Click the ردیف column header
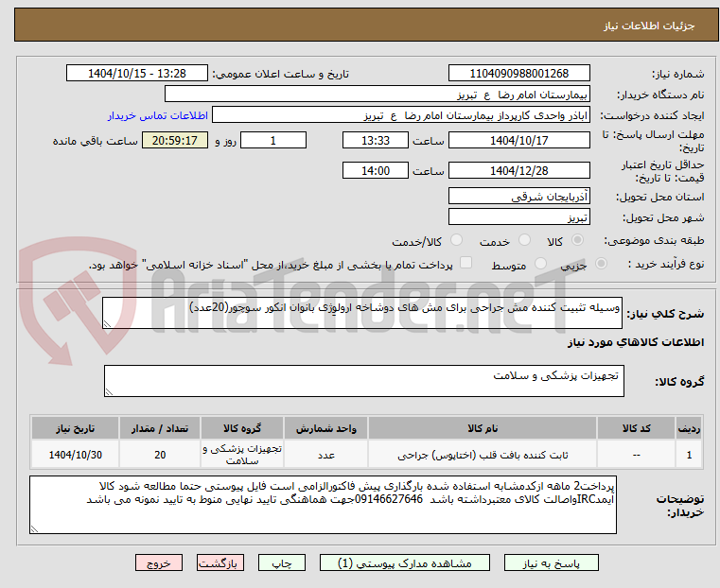Viewport: 720px width, 588px height. [689, 428]
